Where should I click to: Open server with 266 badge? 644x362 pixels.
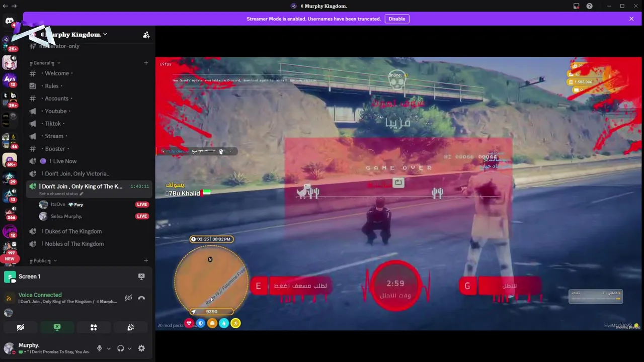click(10, 213)
